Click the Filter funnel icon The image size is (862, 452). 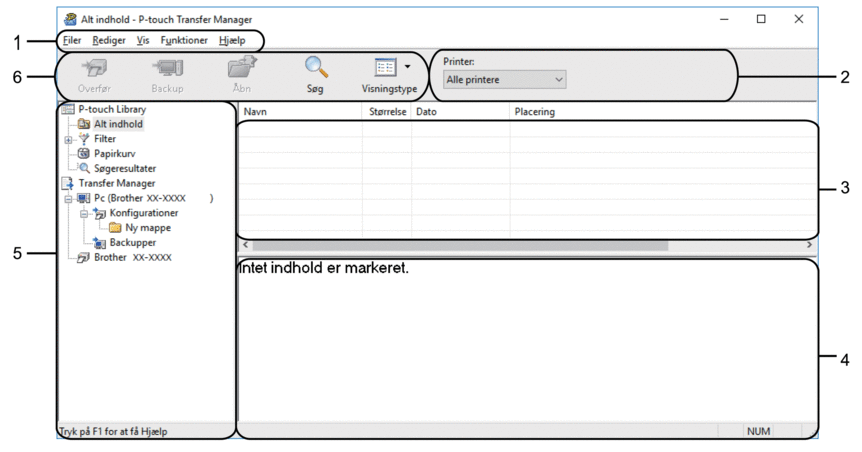click(84, 139)
